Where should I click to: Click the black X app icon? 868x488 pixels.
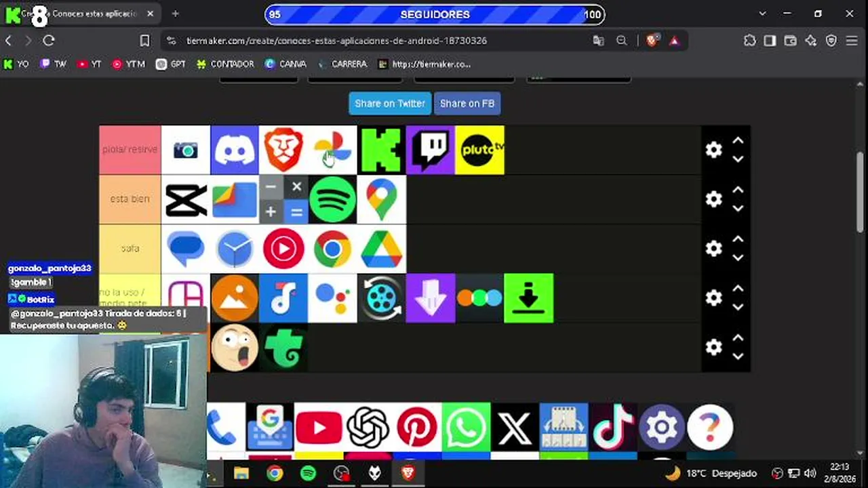tap(515, 427)
